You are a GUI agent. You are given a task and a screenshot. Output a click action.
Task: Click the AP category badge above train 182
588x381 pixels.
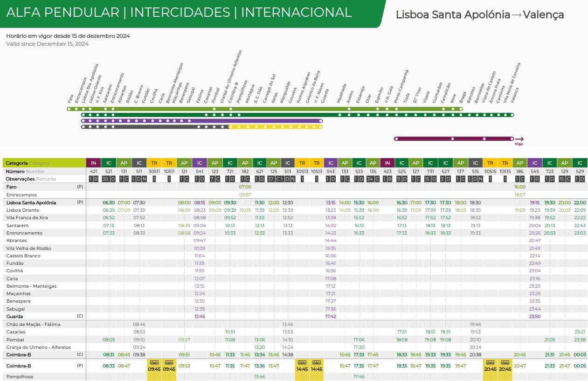pyautogui.click(x=245, y=163)
